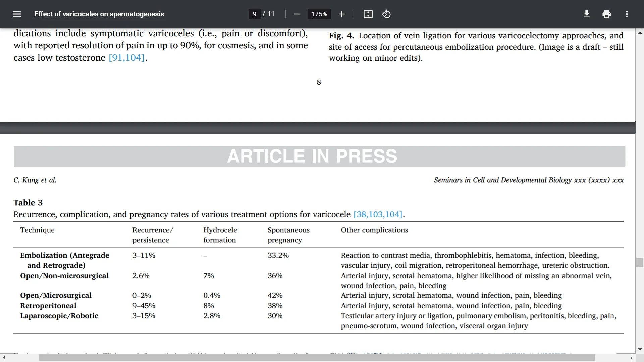Click the '33.2%' pregnancy value
Image resolution: width=644 pixels, height=362 pixels.
click(278, 255)
